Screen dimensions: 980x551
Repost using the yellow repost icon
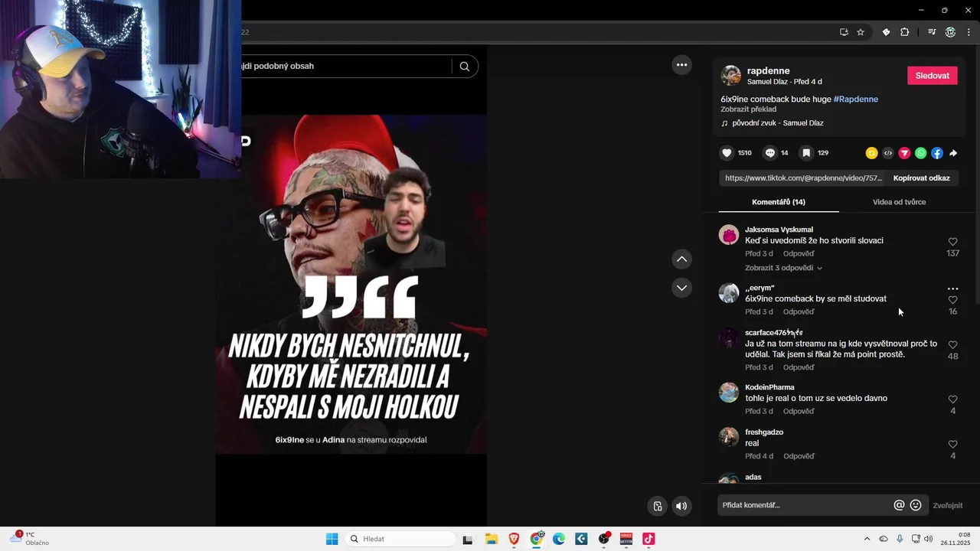click(x=871, y=153)
